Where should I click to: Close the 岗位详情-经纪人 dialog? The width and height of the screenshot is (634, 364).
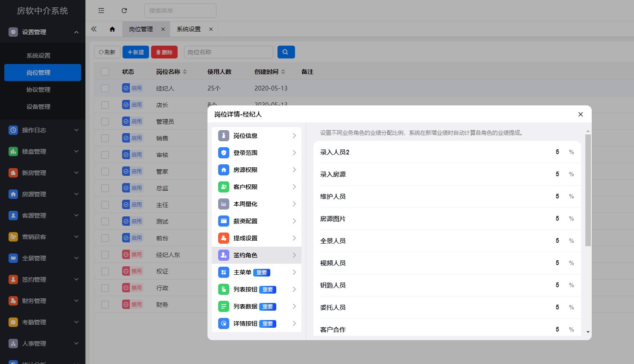581,114
